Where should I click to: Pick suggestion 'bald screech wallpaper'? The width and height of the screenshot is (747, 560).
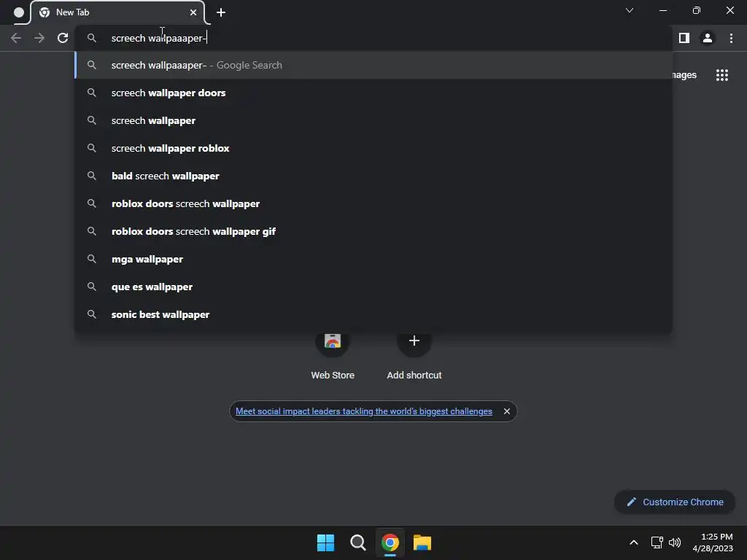pyautogui.click(x=373, y=176)
